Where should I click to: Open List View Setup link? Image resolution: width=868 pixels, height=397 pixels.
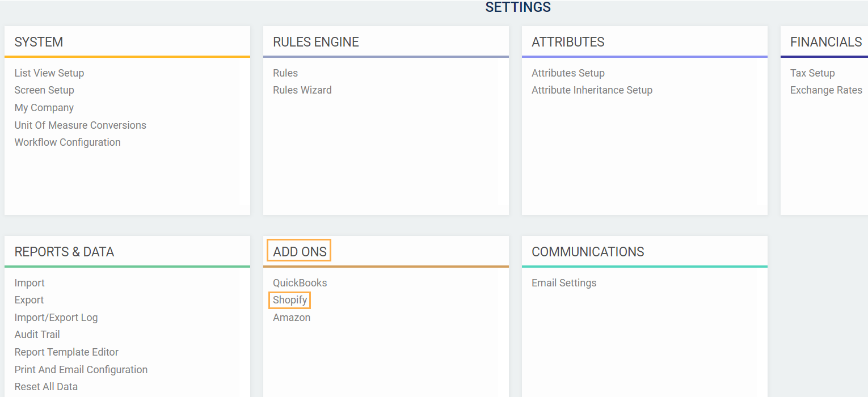49,73
